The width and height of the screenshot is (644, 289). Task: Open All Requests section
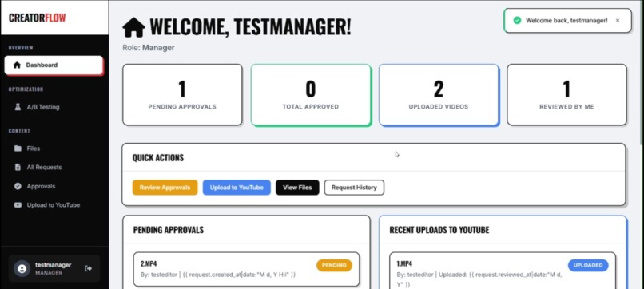pos(54,167)
